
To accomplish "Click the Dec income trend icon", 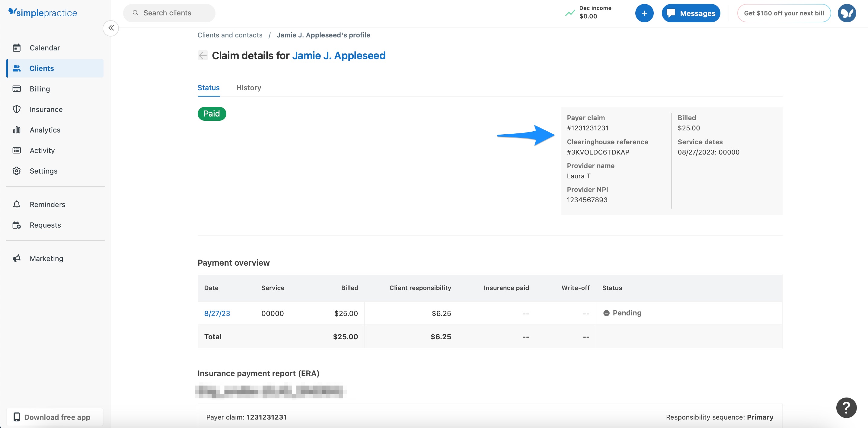I will [x=570, y=13].
